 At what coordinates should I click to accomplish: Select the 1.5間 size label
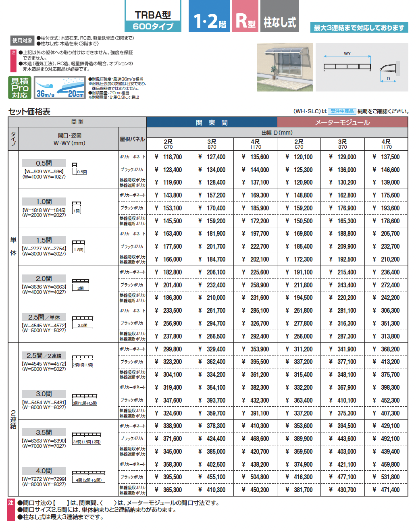tap(44, 240)
